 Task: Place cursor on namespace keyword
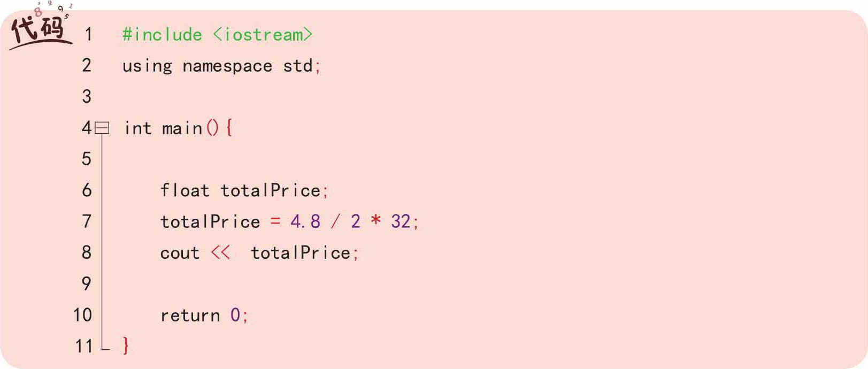pyautogui.click(x=227, y=66)
